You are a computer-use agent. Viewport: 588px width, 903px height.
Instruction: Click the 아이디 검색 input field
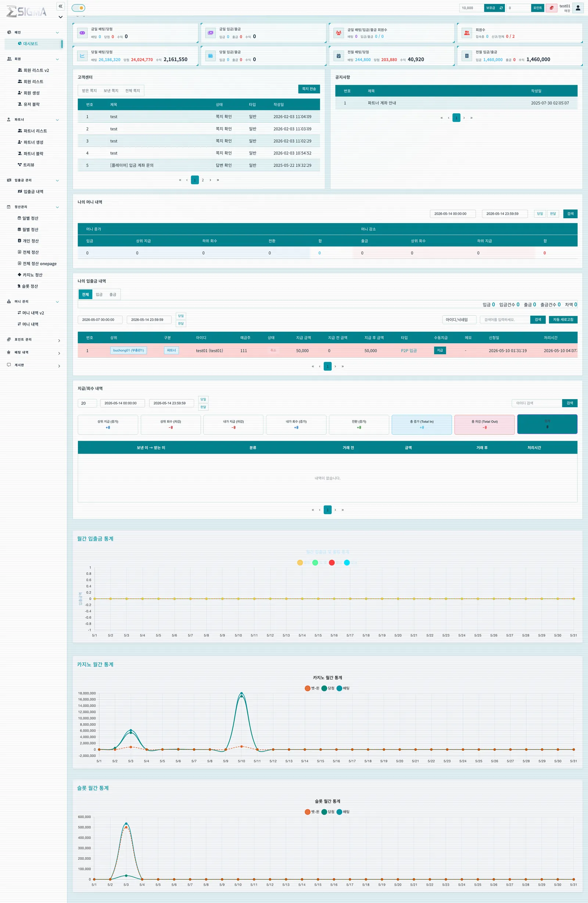point(537,403)
